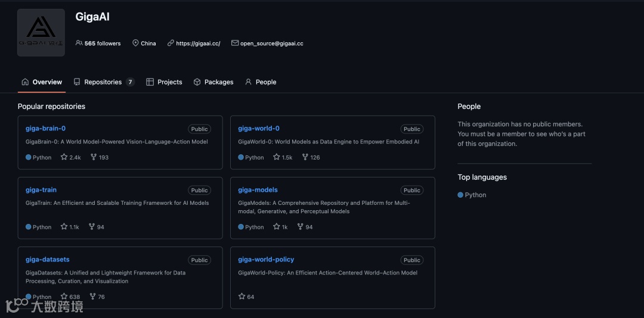This screenshot has height=318, width=644.
Task: Click the Public badge on giga-world-0
Action: [412, 129]
